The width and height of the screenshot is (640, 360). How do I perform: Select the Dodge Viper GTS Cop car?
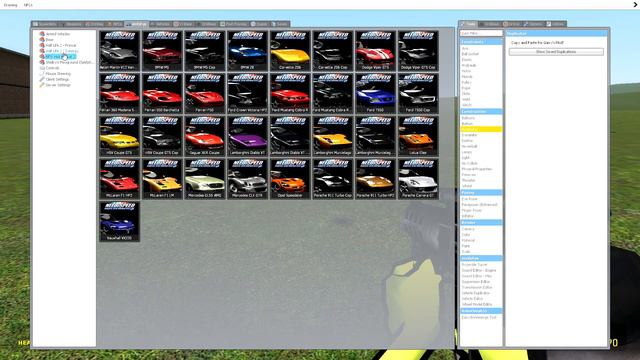pyautogui.click(x=418, y=50)
